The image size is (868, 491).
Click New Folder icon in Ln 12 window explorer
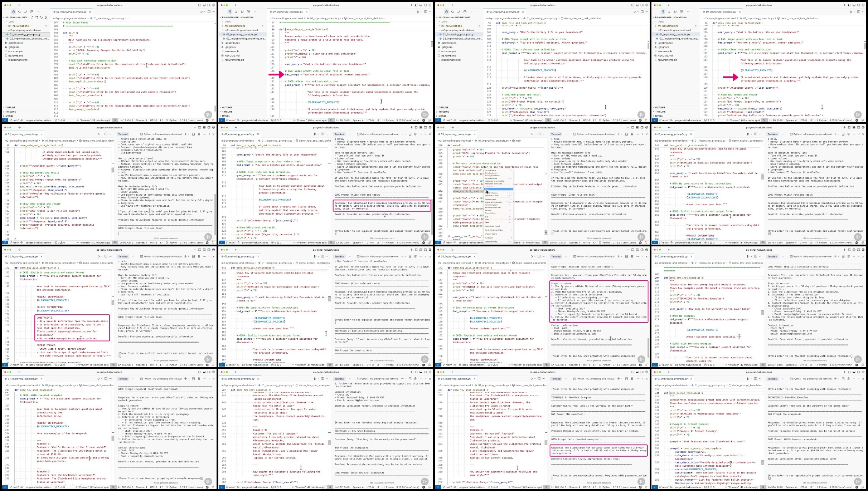coord(37,17)
